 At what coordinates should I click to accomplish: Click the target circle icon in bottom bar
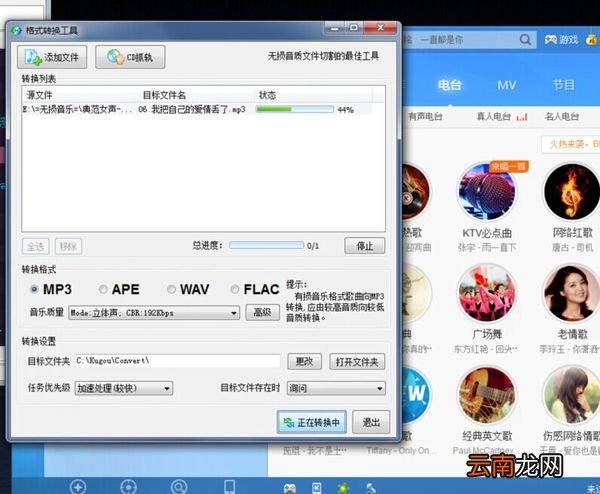[128, 487]
